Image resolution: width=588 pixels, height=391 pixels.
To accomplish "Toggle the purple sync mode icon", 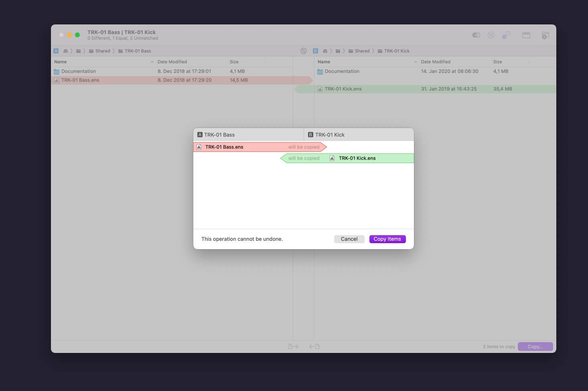I will pyautogui.click(x=506, y=35).
